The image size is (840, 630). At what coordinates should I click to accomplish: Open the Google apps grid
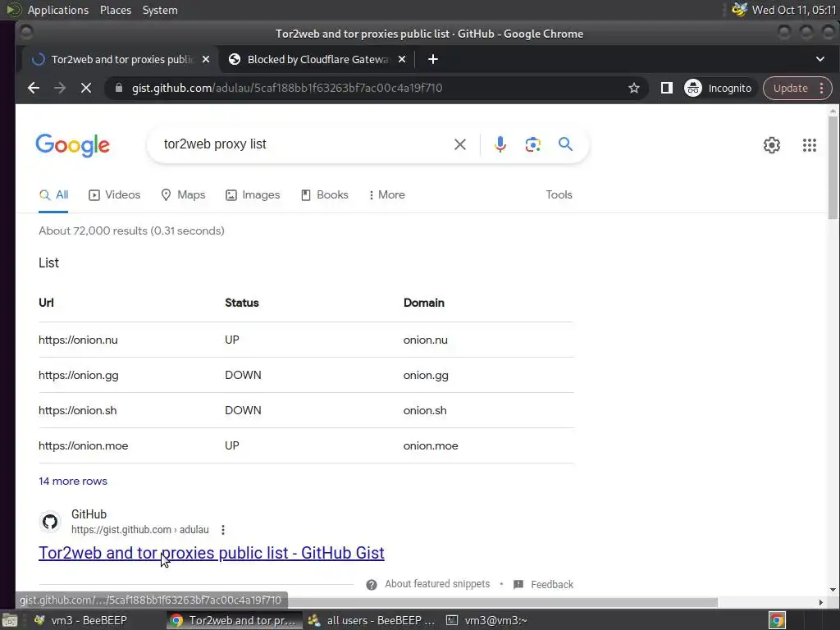810,145
